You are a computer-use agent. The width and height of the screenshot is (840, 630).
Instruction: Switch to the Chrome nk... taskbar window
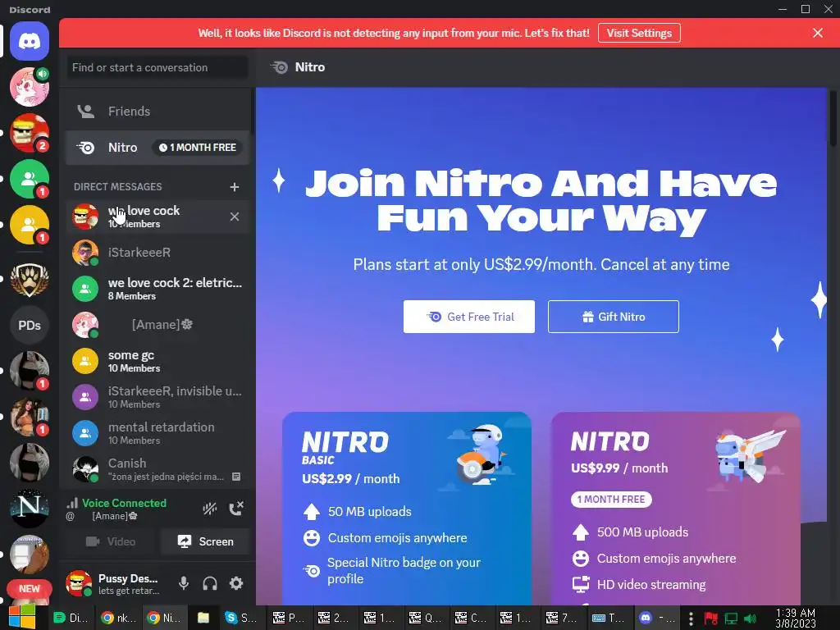pyautogui.click(x=118, y=618)
